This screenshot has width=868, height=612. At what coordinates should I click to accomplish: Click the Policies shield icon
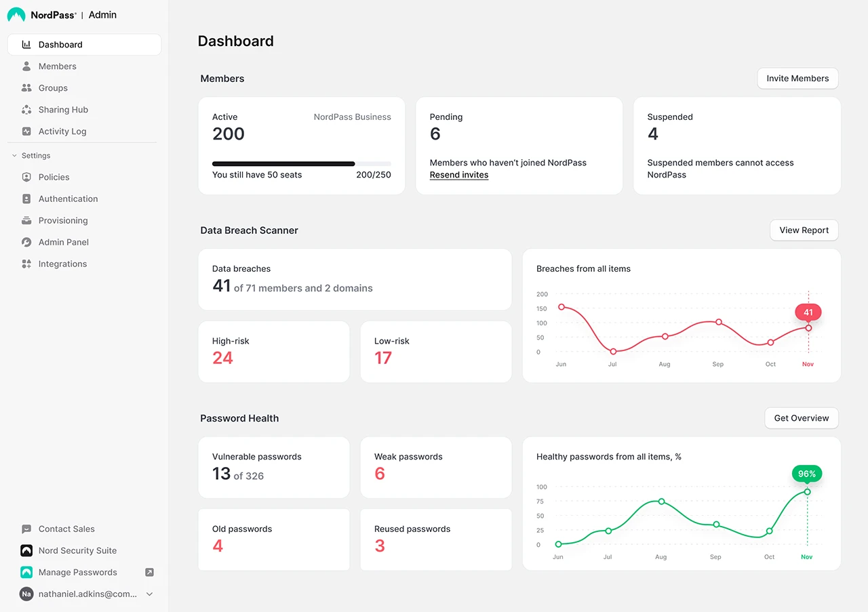(x=26, y=177)
